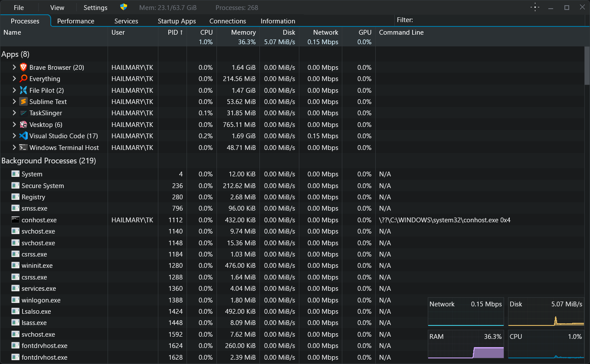Switch to the Services tab

pyautogui.click(x=126, y=21)
